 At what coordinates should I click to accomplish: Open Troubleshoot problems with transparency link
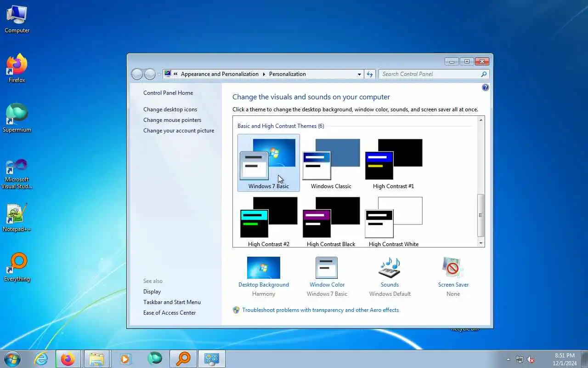pyautogui.click(x=320, y=310)
